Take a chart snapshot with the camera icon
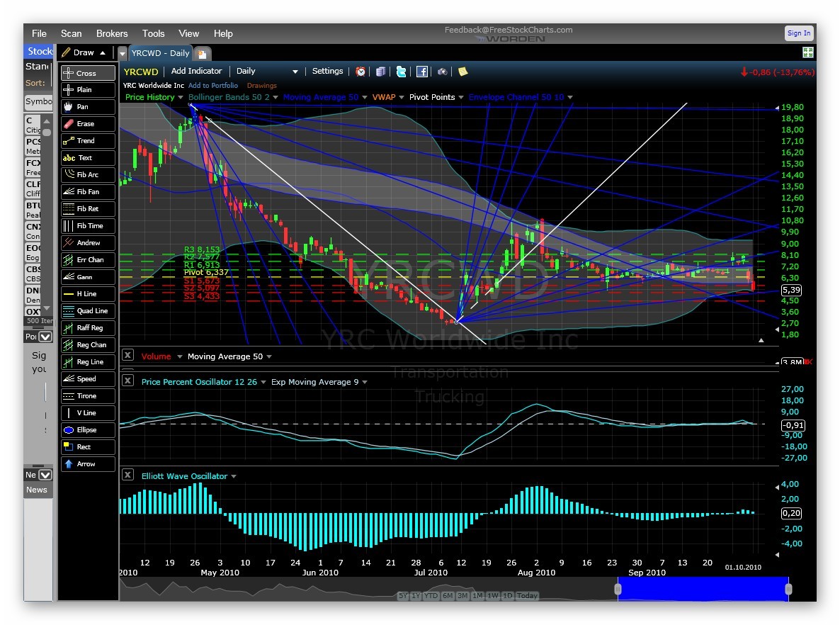This screenshot has width=840, height=625. [x=442, y=71]
